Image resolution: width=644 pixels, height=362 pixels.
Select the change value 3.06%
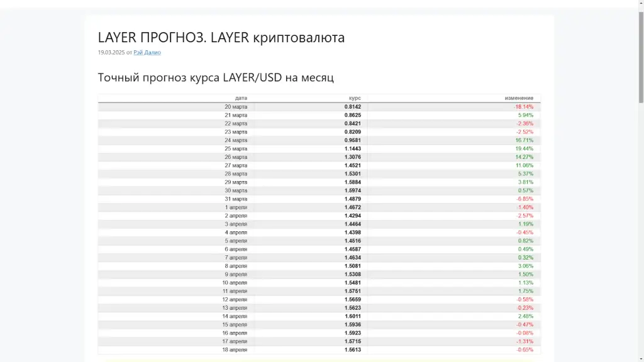coord(526,266)
